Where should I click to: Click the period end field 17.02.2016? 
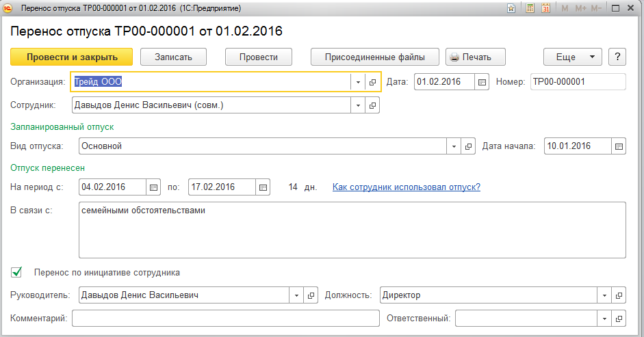[222, 187]
